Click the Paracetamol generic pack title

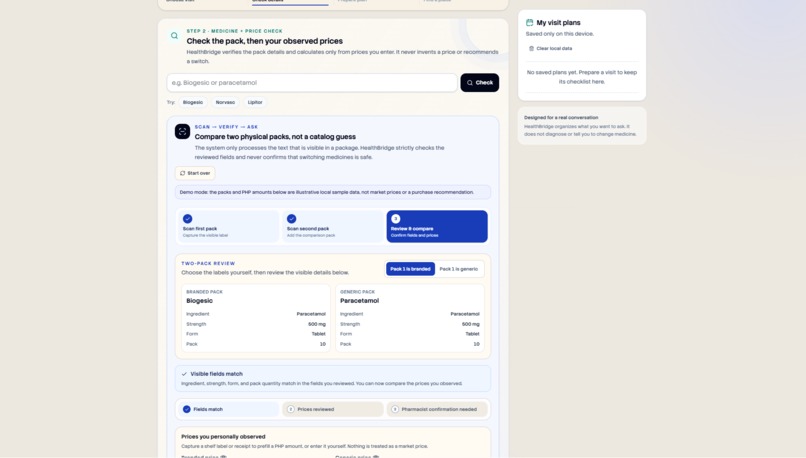coord(359,301)
